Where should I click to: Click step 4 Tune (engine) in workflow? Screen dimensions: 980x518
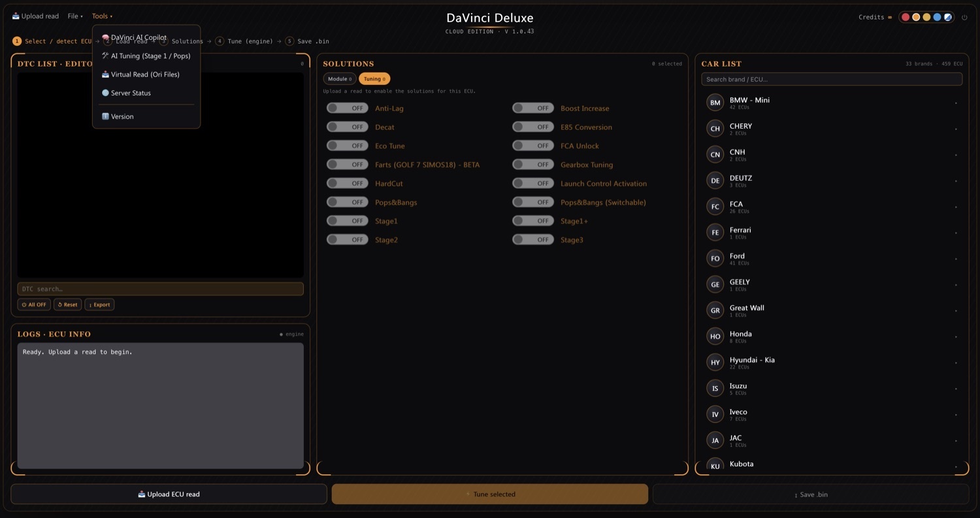pos(244,41)
